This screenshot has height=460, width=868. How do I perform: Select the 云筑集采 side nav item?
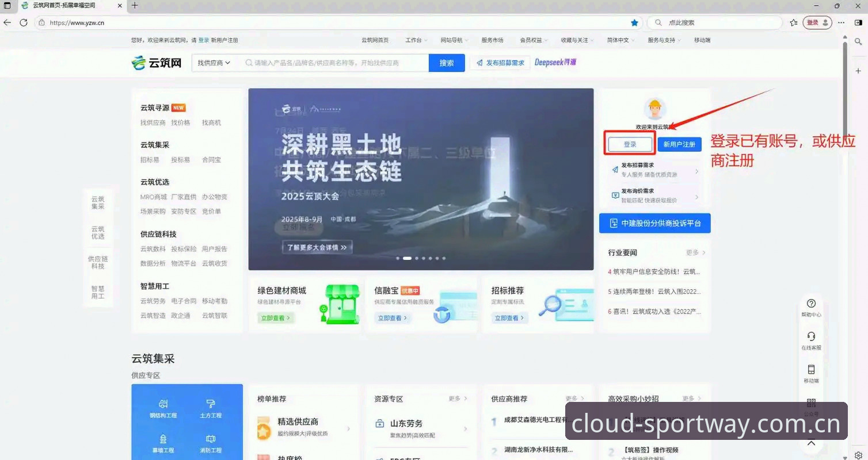tap(98, 202)
